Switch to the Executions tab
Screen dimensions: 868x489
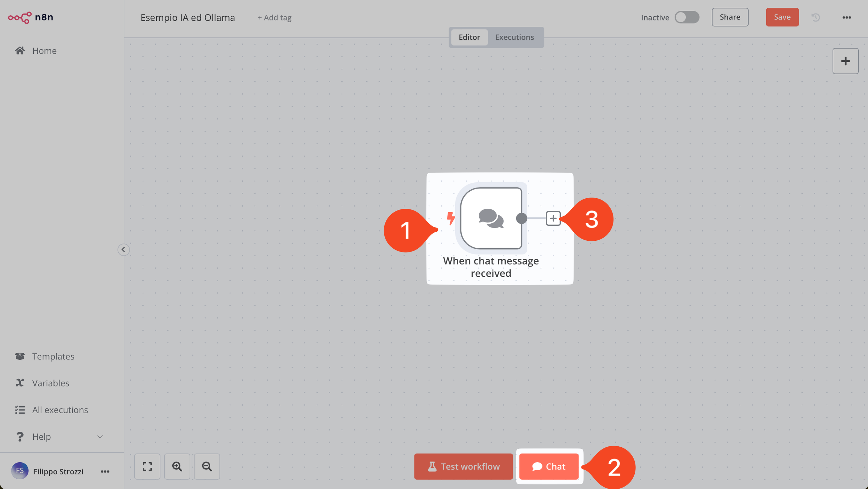514,37
